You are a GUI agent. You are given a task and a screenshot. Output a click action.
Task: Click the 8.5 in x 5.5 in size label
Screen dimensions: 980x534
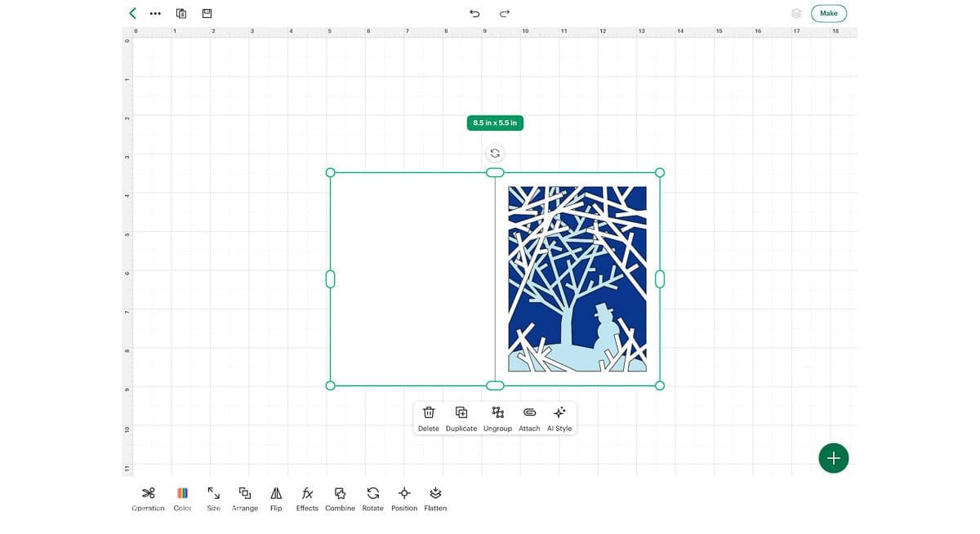point(495,122)
